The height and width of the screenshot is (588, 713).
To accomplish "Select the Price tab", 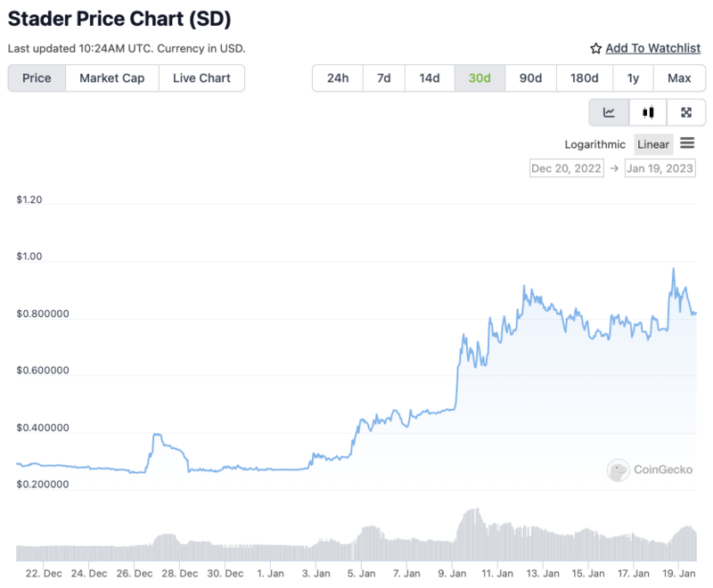I will coord(37,78).
